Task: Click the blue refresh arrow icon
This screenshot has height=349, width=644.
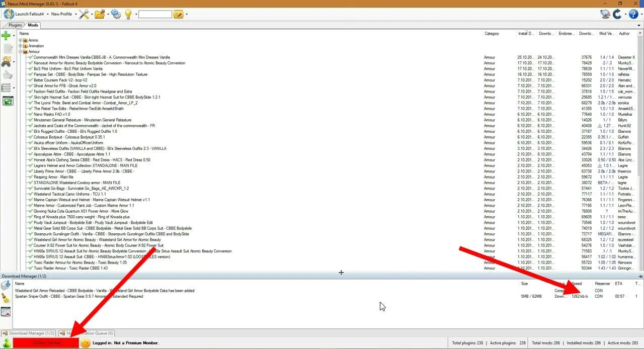Action: [x=617, y=14]
